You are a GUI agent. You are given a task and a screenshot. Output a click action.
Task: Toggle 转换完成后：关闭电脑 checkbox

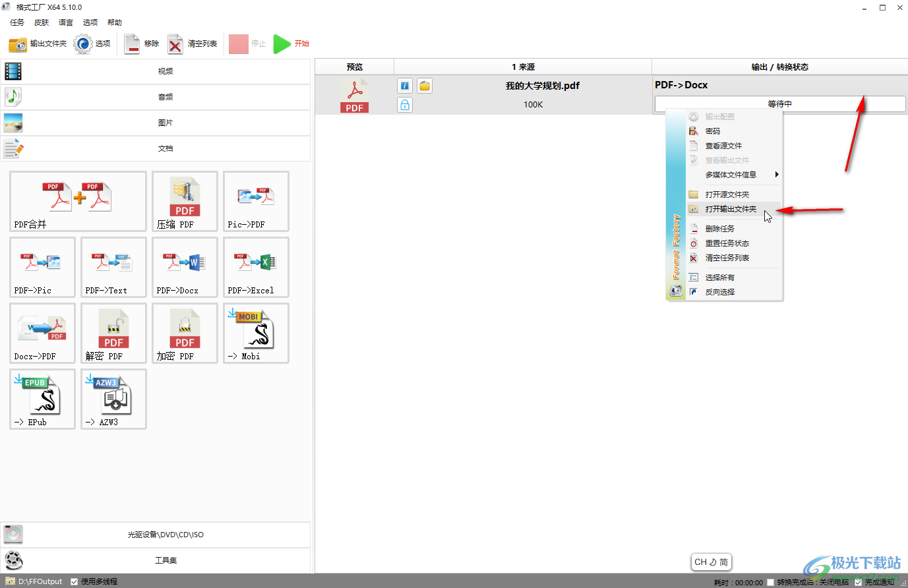click(x=771, y=582)
